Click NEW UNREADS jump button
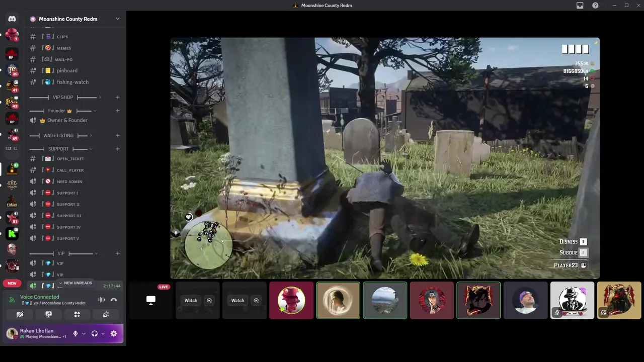 75,283
